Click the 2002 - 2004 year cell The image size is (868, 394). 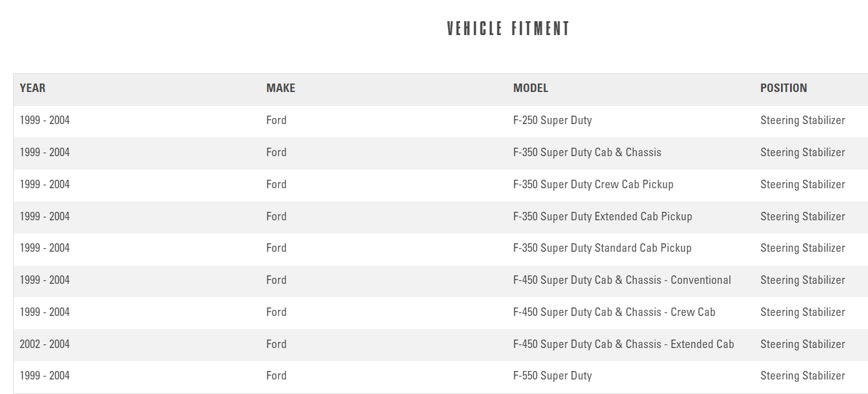tap(45, 344)
